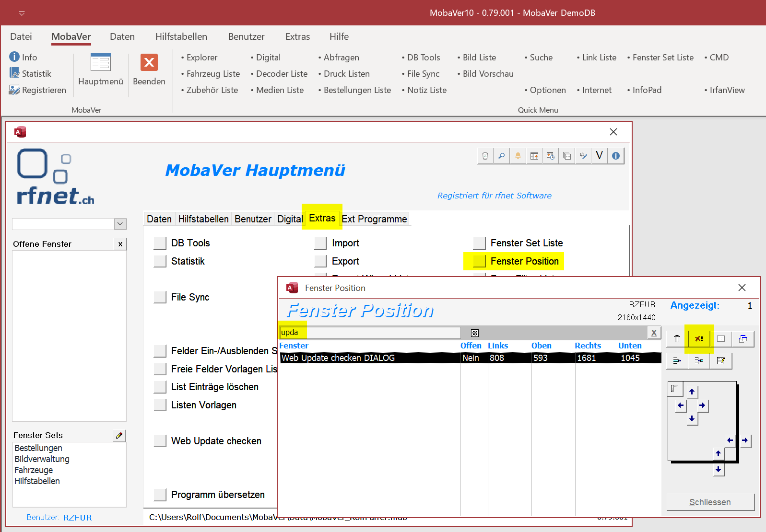Open the Hilfe ribbon tab
This screenshot has width=766, height=532.
[339, 36]
